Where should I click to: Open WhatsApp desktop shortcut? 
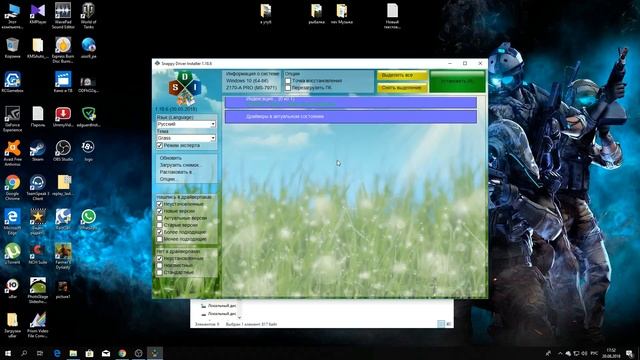[88, 220]
